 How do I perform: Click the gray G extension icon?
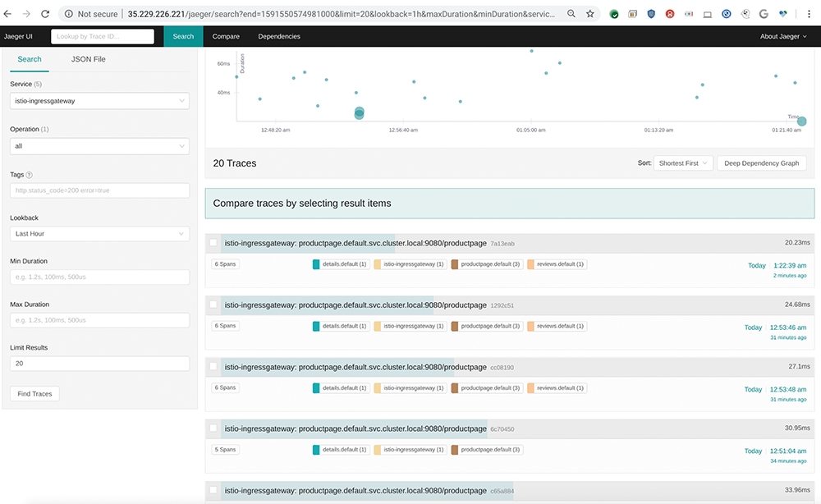[x=764, y=14]
